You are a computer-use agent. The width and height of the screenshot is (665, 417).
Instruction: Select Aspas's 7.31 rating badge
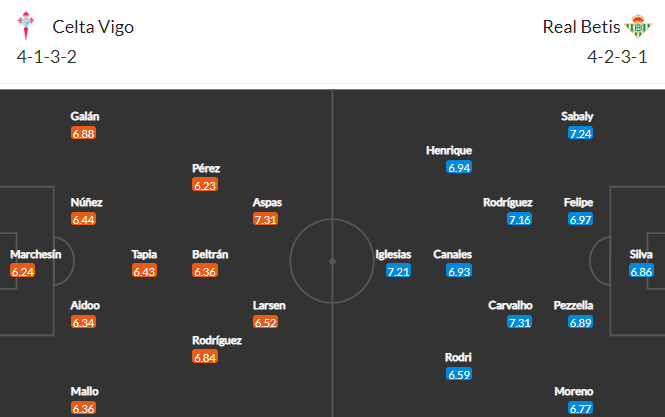[265, 219]
